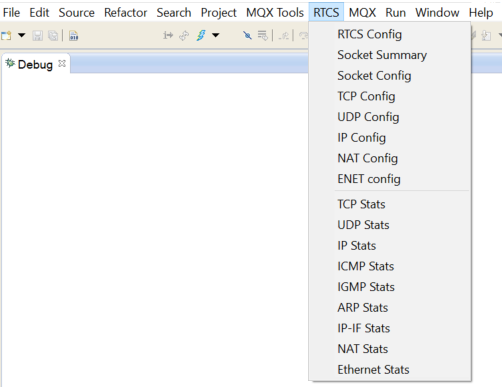This screenshot has height=387, width=502.
Task: Open the Refactor menu
Action: 126,13
